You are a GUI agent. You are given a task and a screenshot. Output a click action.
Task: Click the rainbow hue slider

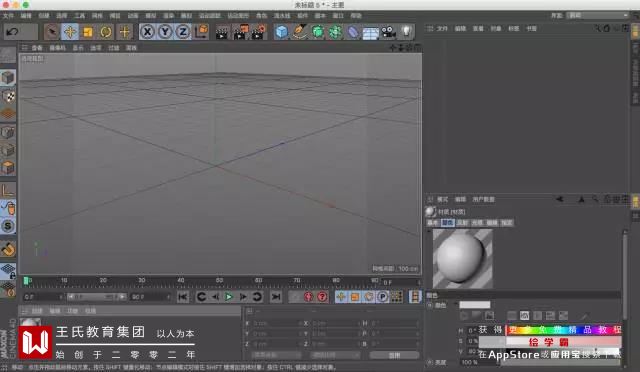[x=564, y=330]
